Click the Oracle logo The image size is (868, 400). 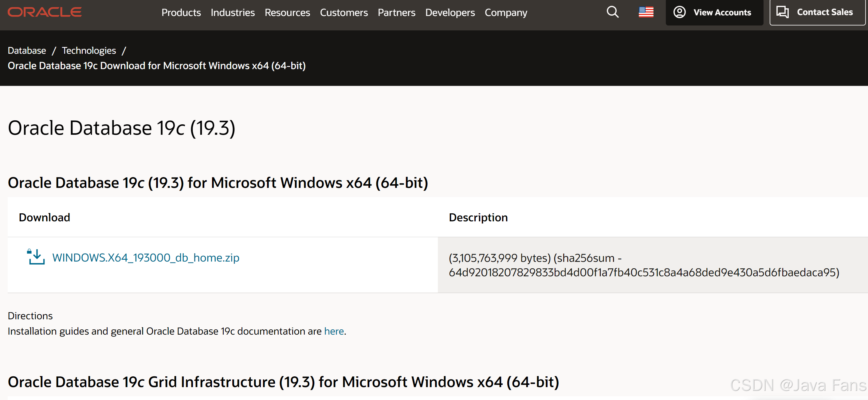pyautogui.click(x=45, y=12)
